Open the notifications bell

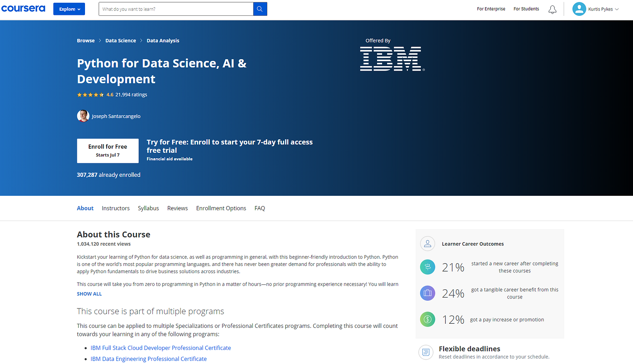[x=552, y=9]
